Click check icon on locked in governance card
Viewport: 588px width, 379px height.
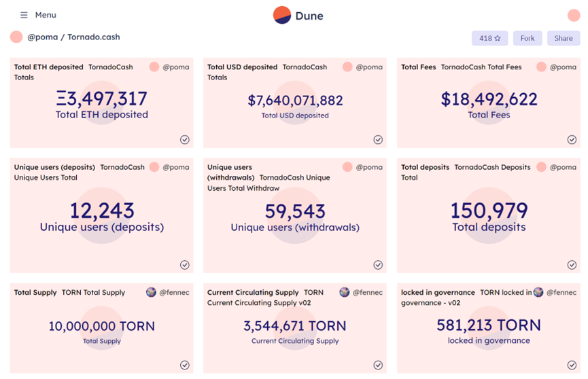click(572, 365)
